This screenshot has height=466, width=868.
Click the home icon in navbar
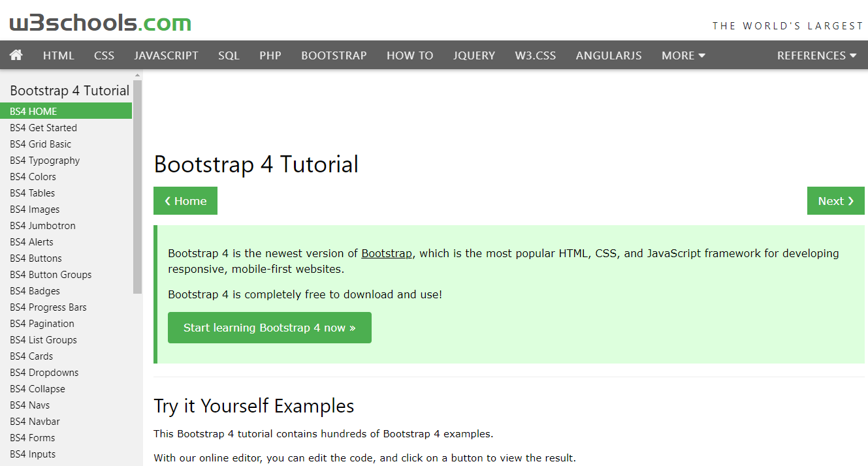click(x=16, y=55)
